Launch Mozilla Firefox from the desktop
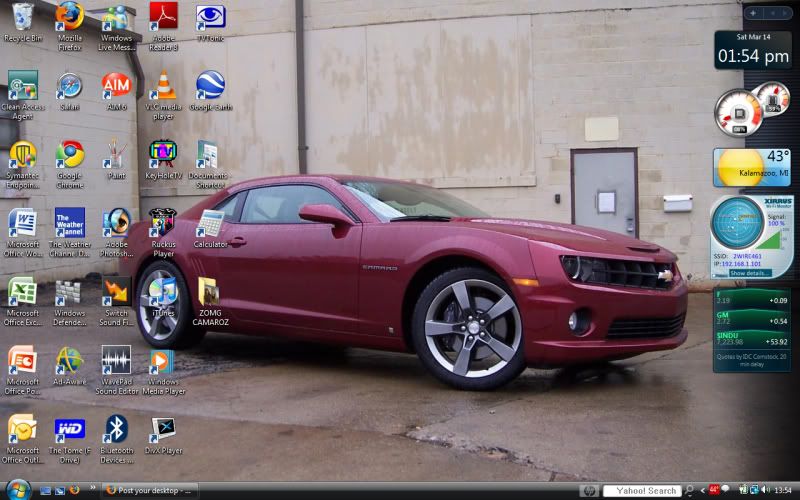Viewport: 800px width, 500px height. 69,18
